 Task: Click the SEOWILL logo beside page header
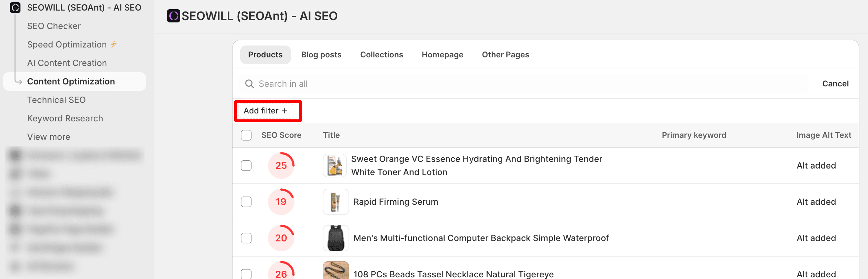[x=173, y=16]
